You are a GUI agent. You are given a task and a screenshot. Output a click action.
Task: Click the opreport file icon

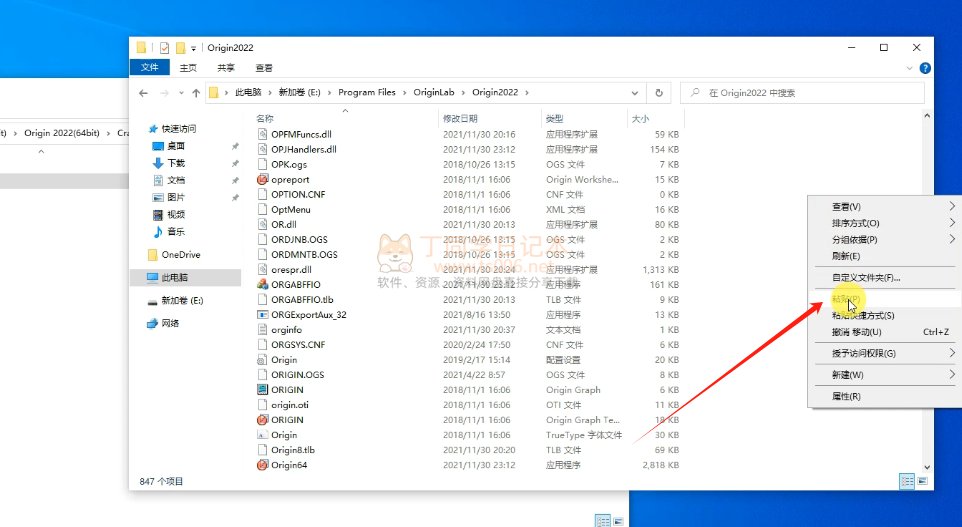(x=262, y=180)
